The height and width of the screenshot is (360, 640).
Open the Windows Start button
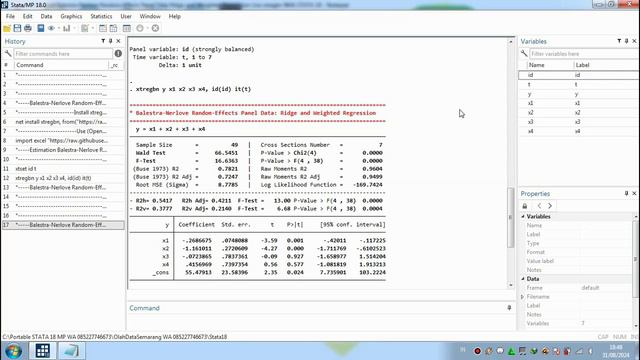(x=13, y=351)
